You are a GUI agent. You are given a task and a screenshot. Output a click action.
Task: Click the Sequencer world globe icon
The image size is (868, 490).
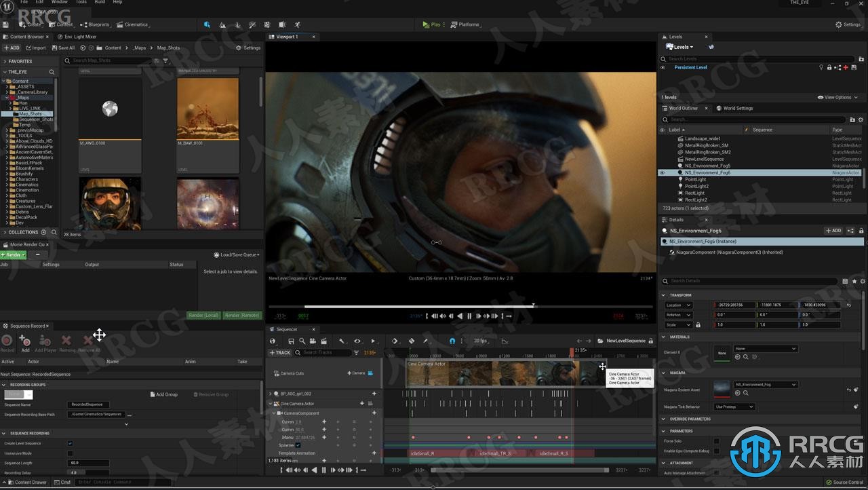point(273,341)
